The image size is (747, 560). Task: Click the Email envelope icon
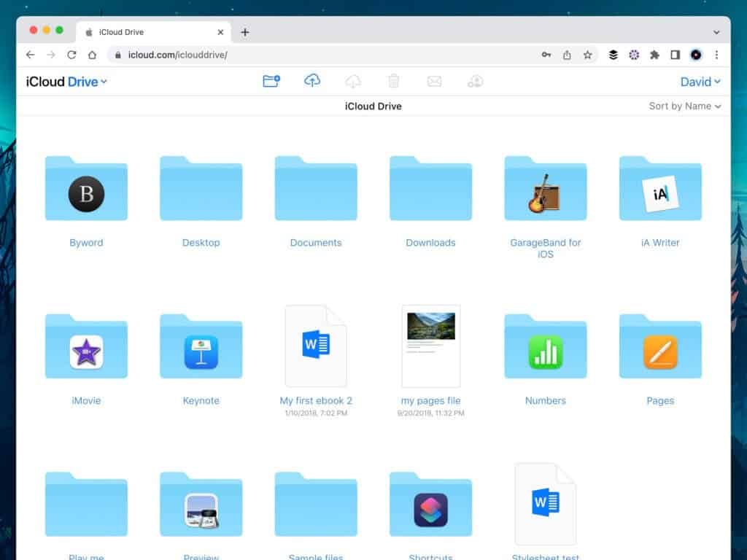click(434, 81)
